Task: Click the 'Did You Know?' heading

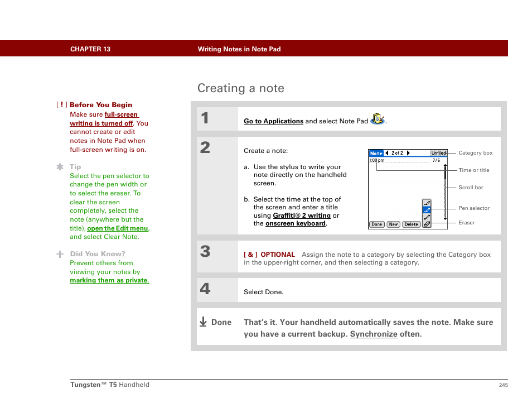Action: [98, 254]
